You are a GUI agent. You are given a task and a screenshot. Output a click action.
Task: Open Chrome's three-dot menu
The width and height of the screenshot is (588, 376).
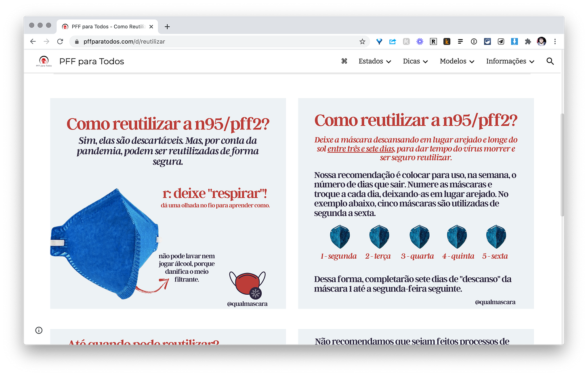pyautogui.click(x=555, y=42)
